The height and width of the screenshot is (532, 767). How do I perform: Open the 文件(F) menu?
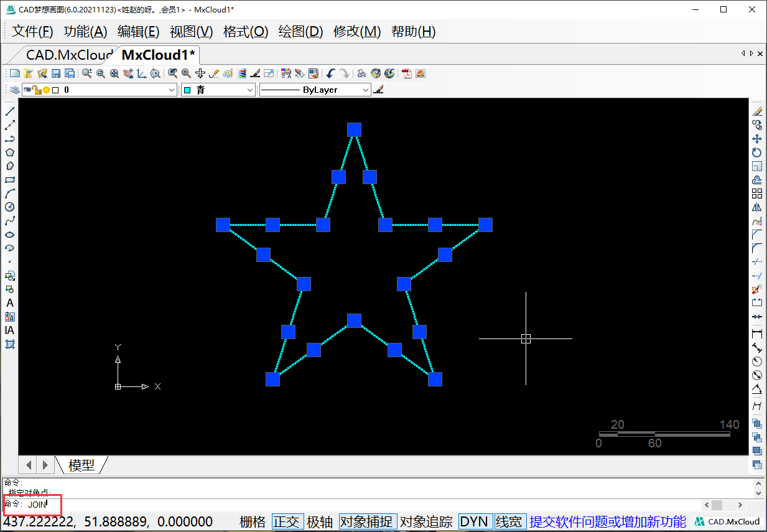pyautogui.click(x=33, y=32)
